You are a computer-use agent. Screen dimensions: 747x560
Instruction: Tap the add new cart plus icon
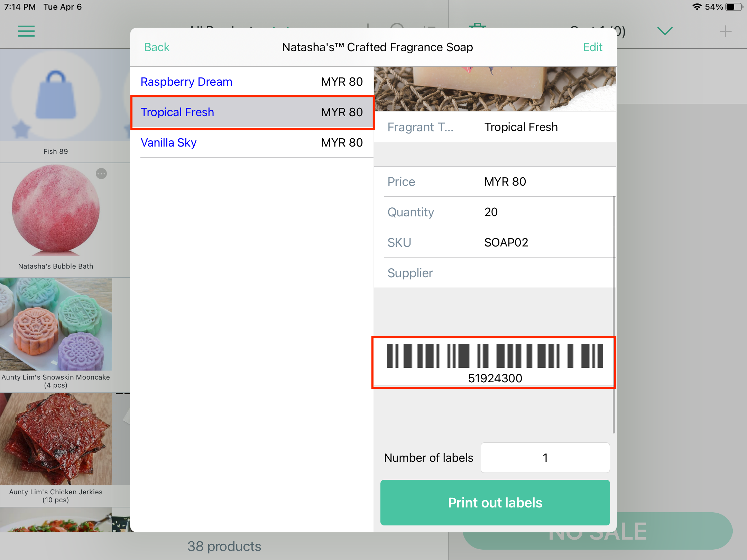pyautogui.click(x=725, y=31)
